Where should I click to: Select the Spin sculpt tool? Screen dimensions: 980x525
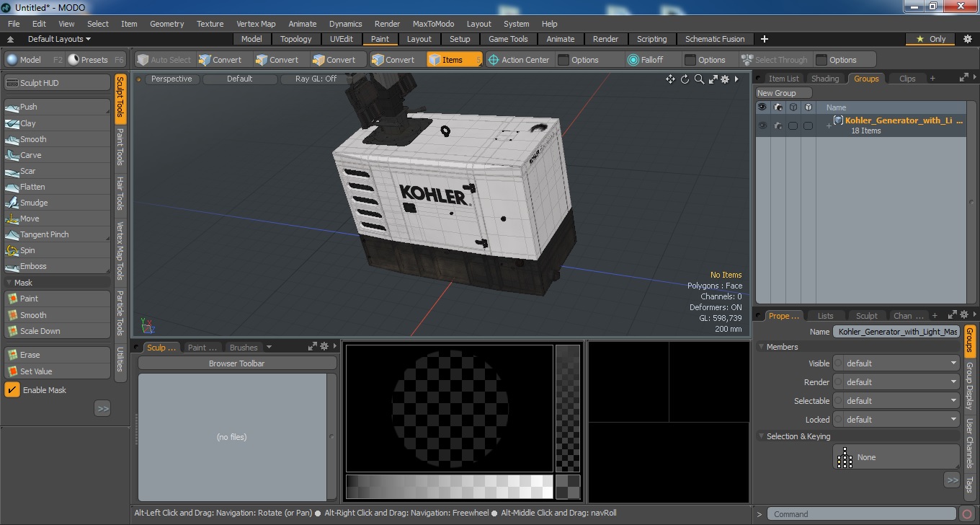57,250
